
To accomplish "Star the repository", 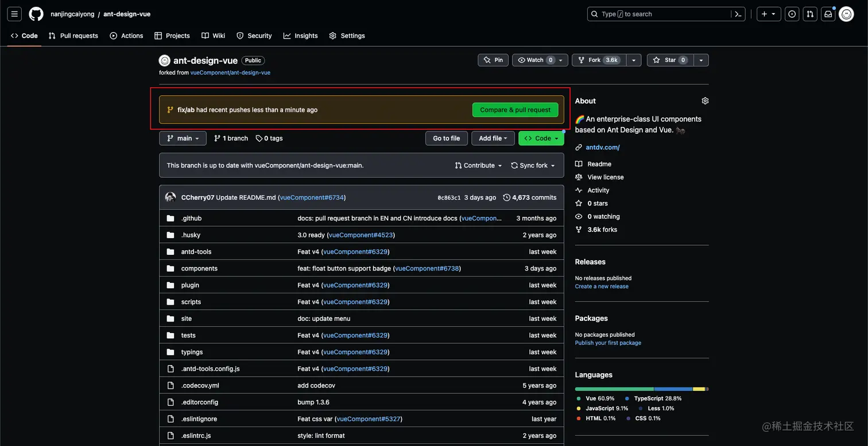I will coord(670,60).
